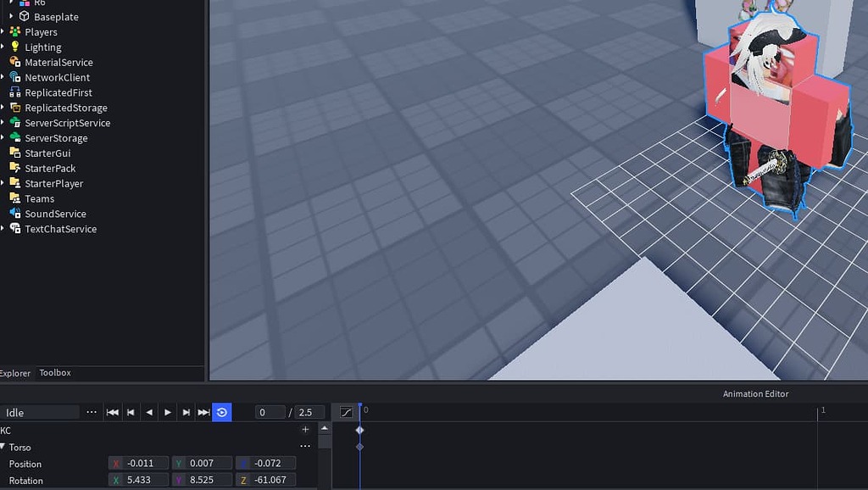Click the TextChatService icon
This screenshot has width=868, height=490.
tap(15, 229)
